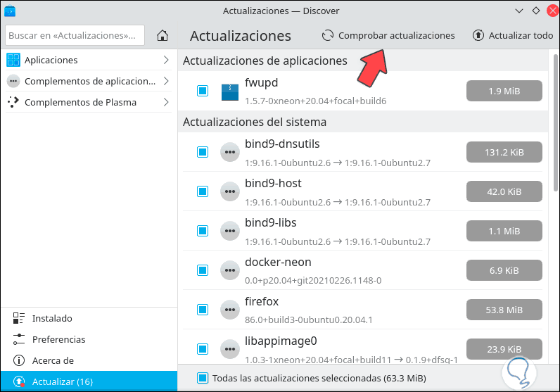Viewport: 560px width, 392px height.
Task: Uncheck the libappimage0 checkbox
Action: [203, 349]
